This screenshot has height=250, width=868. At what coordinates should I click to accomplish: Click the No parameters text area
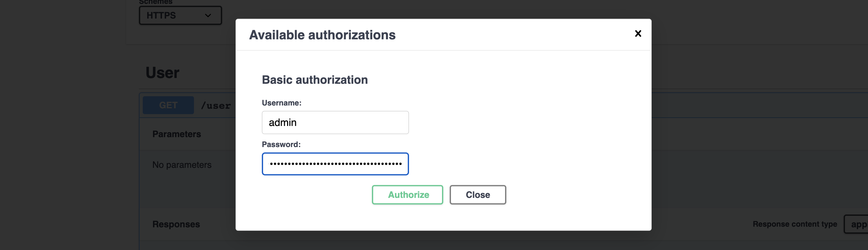(x=181, y=165)
